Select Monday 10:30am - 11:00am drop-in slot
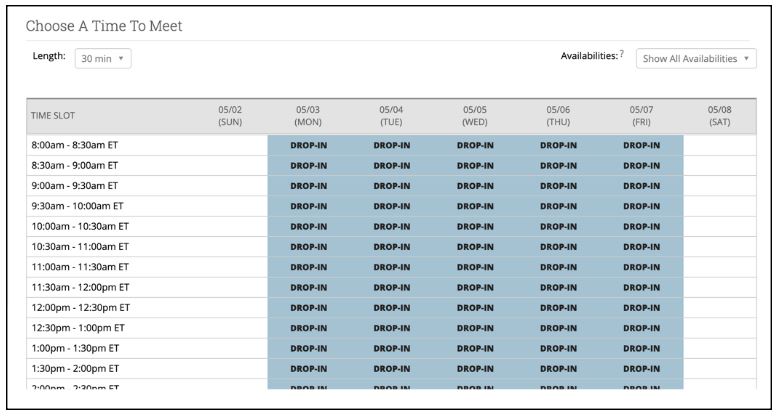Image resolution: width=784 pixels, height=419 pixels. [x=308, y=247]
